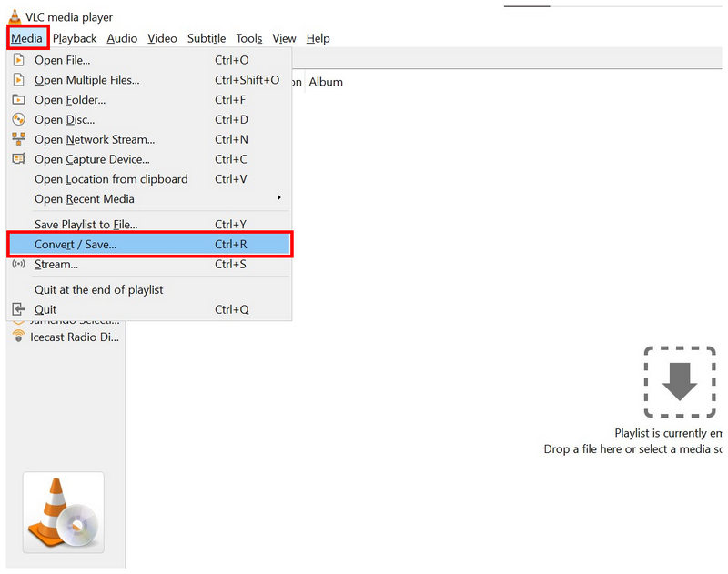
Task: Select the Open Disc icon
Action: 19,119
